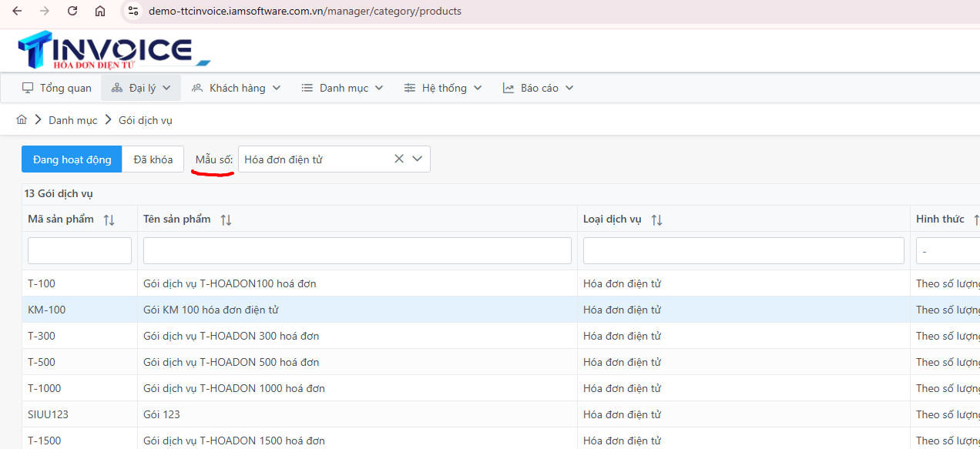Image resolution: width=980 pixels, height=449 pixels.
Task: Sort by Loại dịch vụ column icon
Action: [x=656, y=219]
